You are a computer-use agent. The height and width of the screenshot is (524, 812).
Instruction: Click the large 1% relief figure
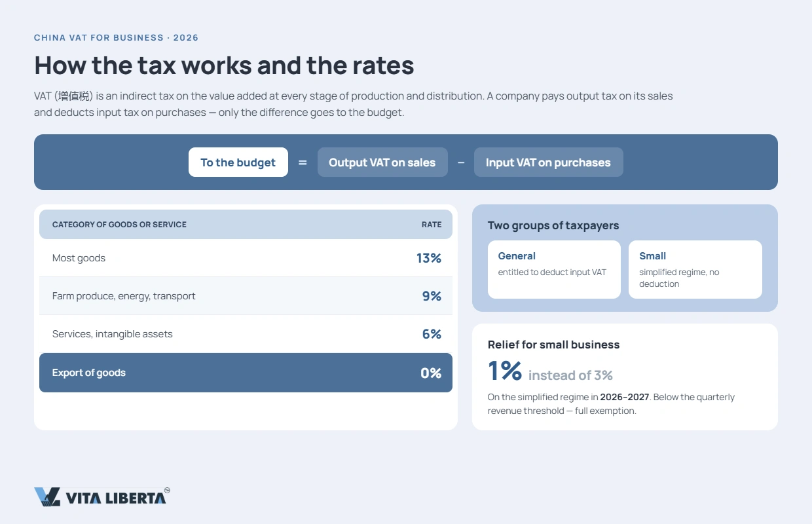coord(505,371)
